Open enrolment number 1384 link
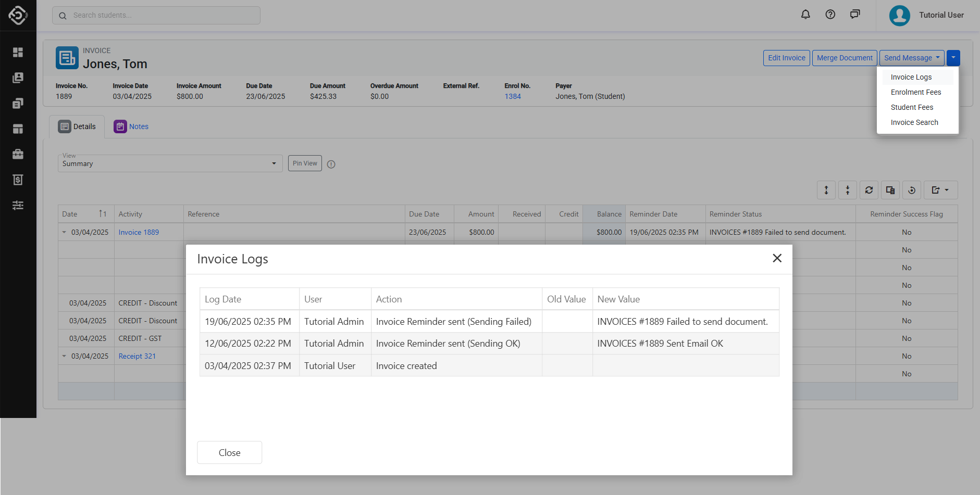The height and width of the screenshot is (495, 980). [512, 96]
